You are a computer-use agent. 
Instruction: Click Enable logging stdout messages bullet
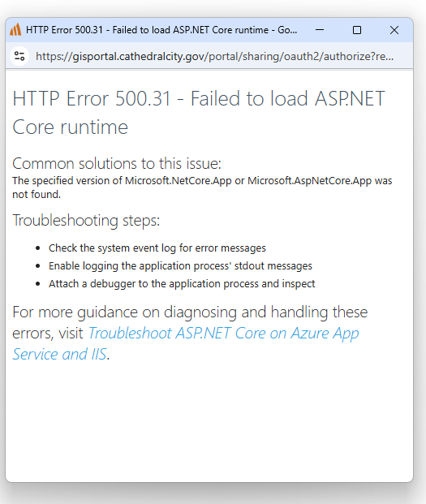click(x=180, y=266)
